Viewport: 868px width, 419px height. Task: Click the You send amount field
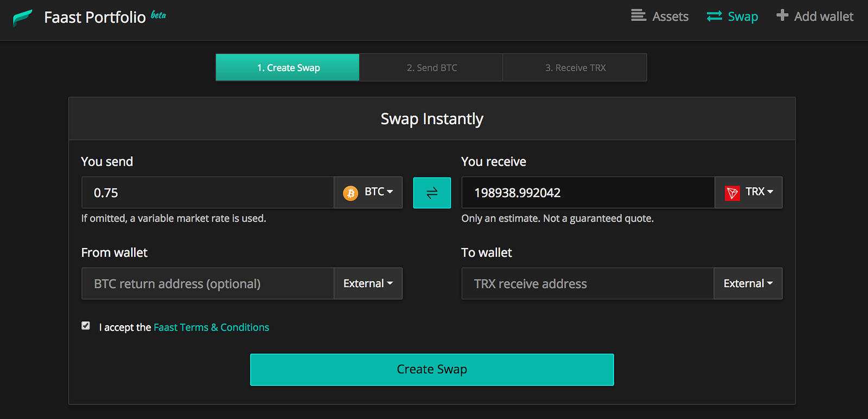pyautogui.click(x=208, y=193)
